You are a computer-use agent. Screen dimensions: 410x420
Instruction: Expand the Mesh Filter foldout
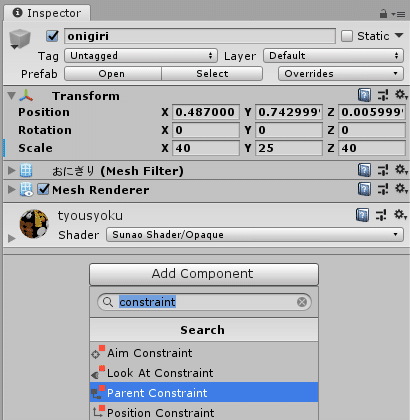point(12,171)
